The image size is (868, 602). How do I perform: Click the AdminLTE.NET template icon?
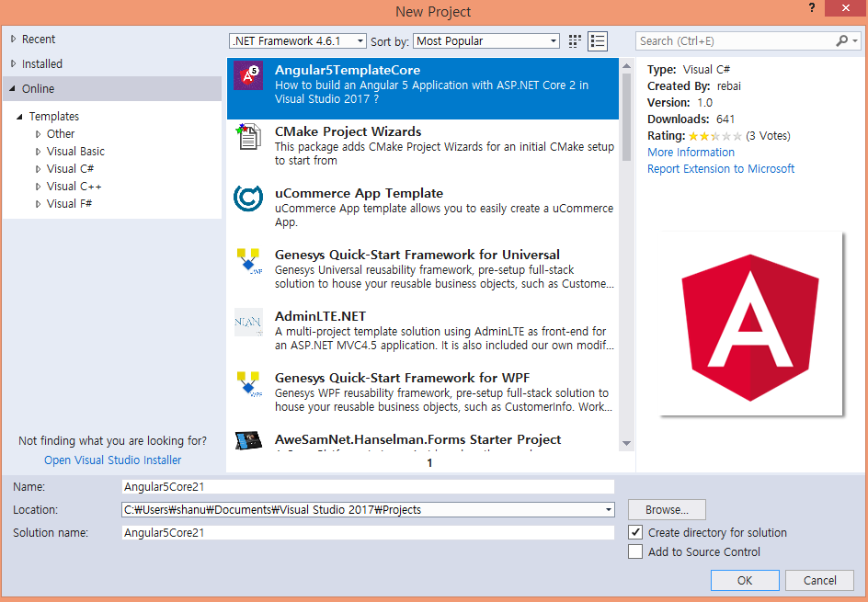(248, 322)
